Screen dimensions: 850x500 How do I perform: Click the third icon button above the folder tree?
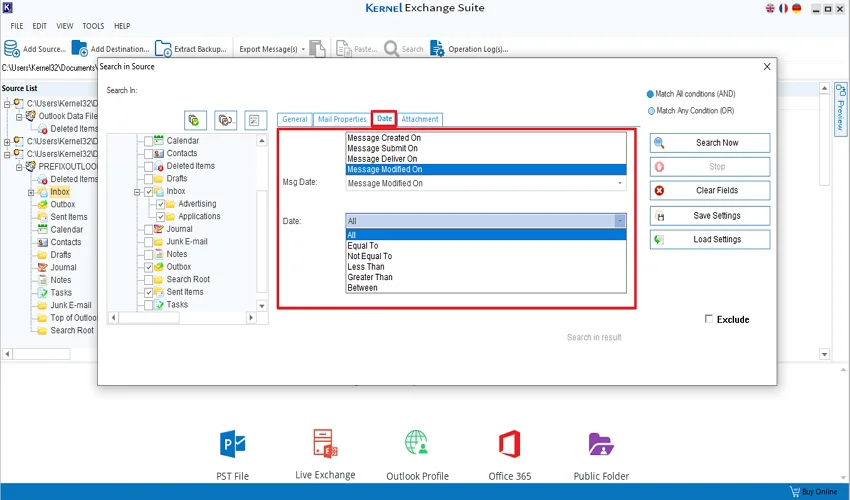[x=255, y=120]
